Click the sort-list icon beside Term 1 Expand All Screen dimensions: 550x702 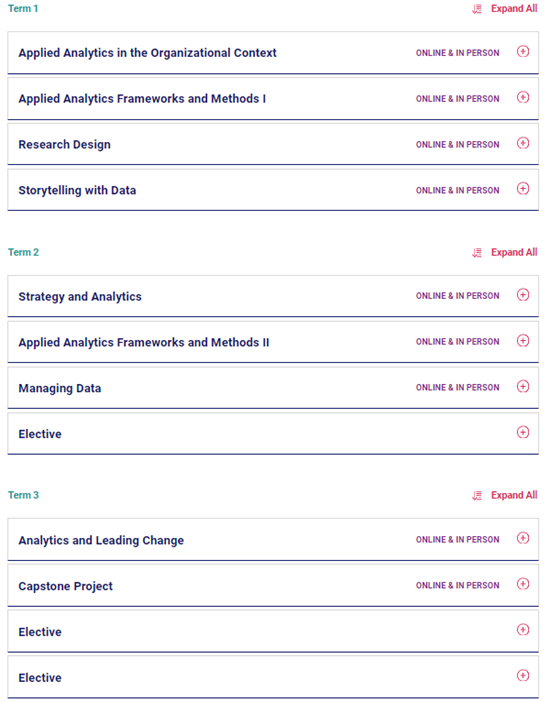[477, 9]
